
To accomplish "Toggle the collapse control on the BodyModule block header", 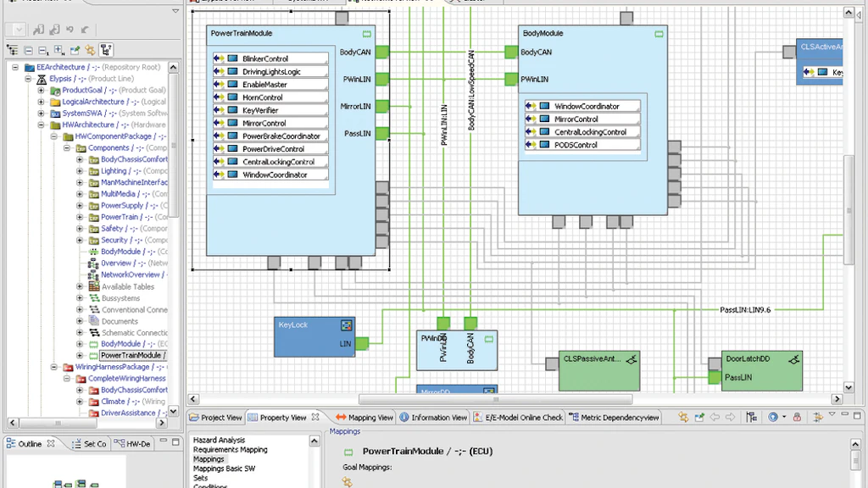I will (659, 33).
